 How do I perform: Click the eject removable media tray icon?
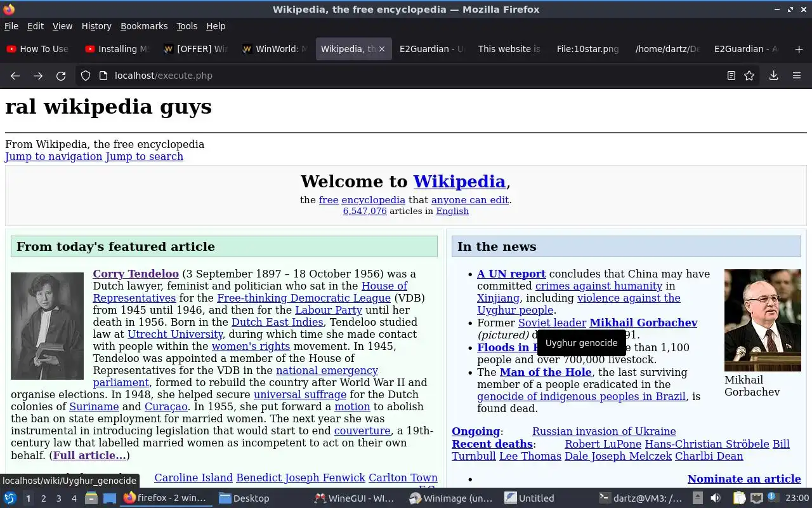click(x=697, y=498)
